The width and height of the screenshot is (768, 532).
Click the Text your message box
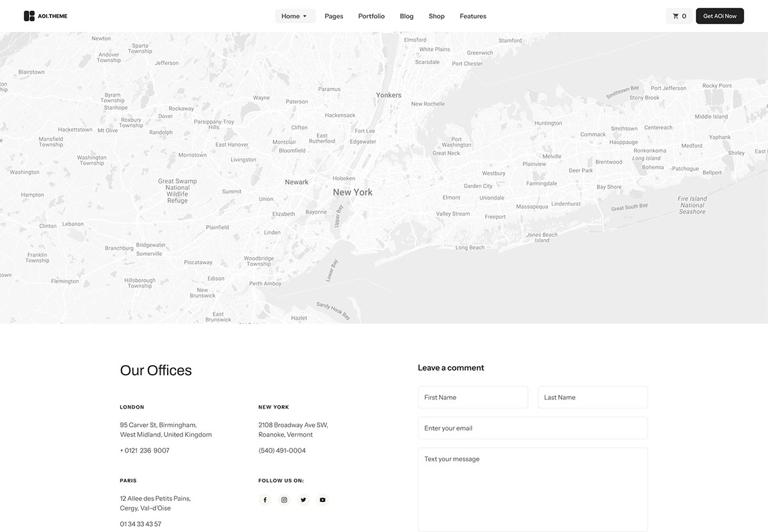pos(532,489)
